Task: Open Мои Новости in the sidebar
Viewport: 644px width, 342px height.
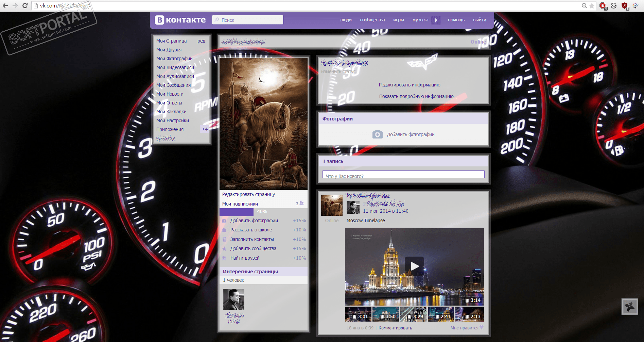Action: click(170, 94)
